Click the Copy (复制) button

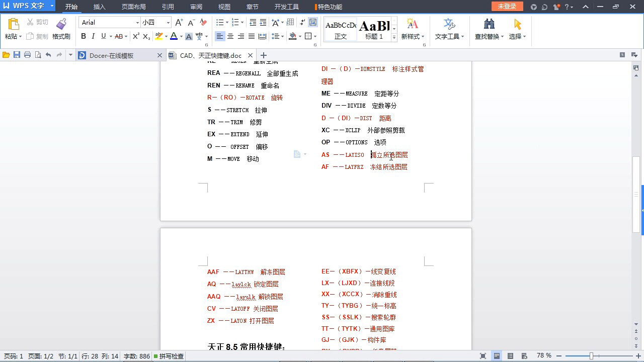(37, 36)
